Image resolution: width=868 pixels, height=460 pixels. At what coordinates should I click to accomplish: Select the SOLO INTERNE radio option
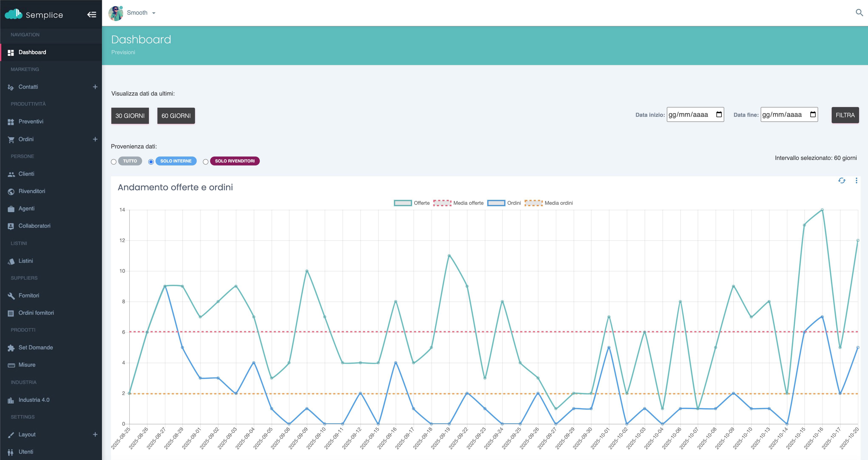tap(151, 162)
